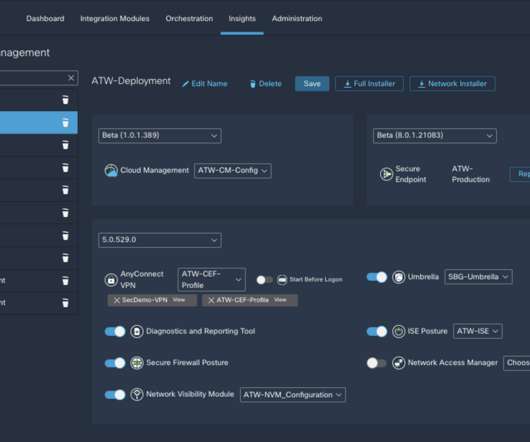The image size is (530, 442).
Task: Expand the ATW-CEF-Profile VPN dropdown
Action: click(x=212, y=279)
